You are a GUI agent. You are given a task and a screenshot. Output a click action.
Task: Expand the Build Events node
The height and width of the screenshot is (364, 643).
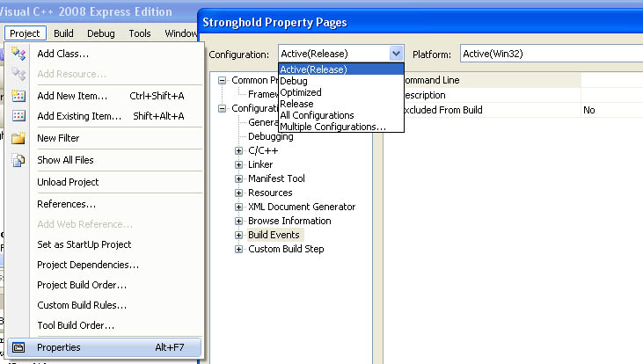point(238,235)
